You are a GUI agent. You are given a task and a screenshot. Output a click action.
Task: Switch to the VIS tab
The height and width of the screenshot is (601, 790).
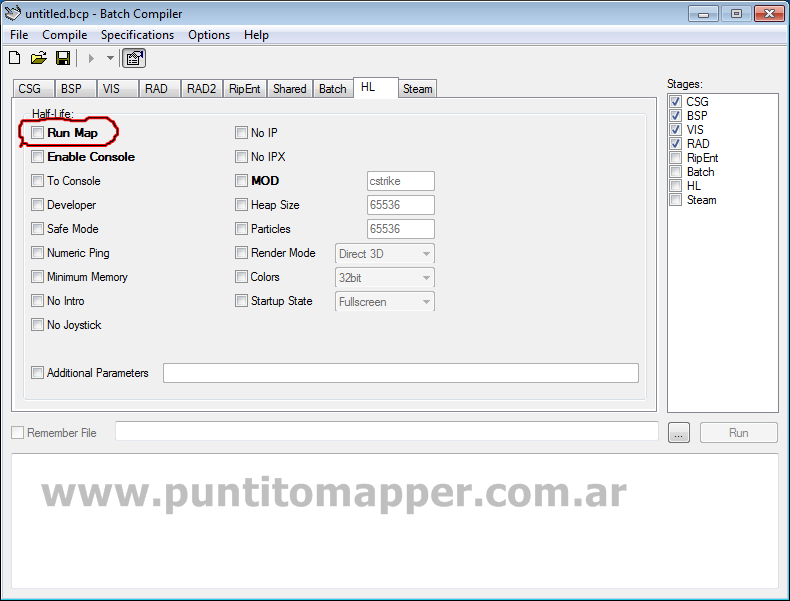[x=117, y=89]
